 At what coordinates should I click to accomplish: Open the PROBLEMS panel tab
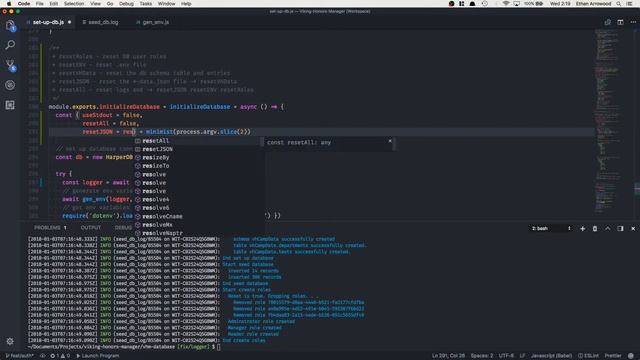50,227
